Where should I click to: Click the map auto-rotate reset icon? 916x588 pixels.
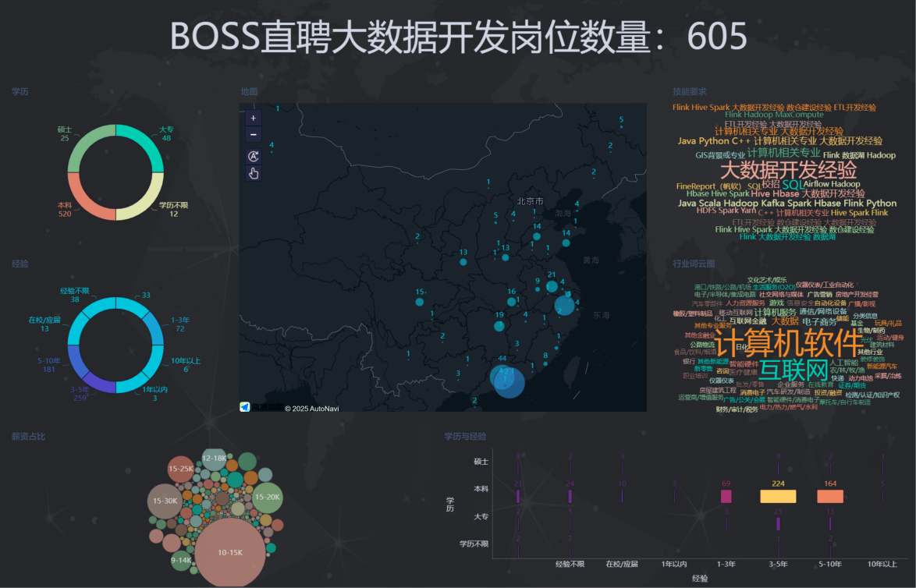point(253,156)
